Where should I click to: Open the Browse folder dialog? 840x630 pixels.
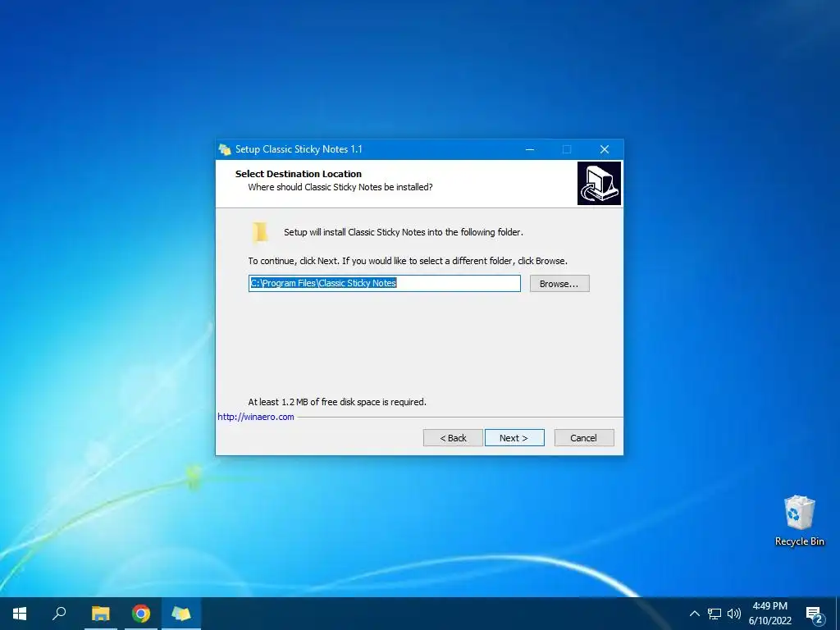[x=559, y=283]
